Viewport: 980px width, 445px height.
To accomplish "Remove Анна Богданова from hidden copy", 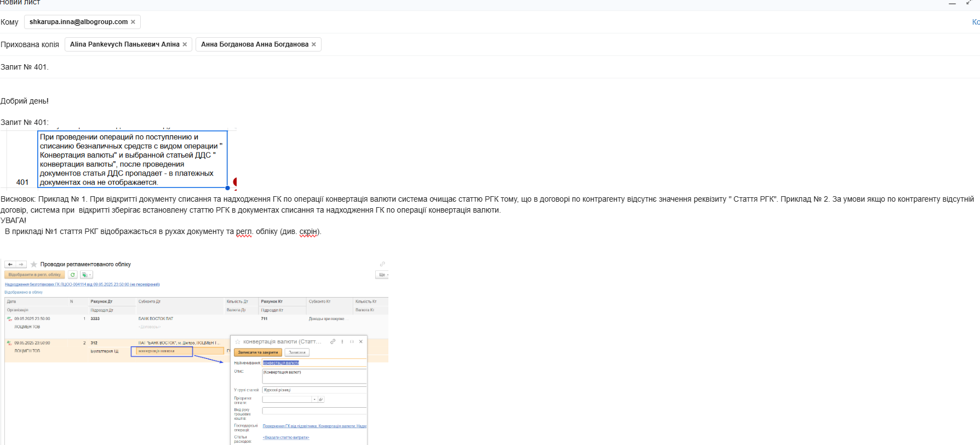I will [314, 44].
